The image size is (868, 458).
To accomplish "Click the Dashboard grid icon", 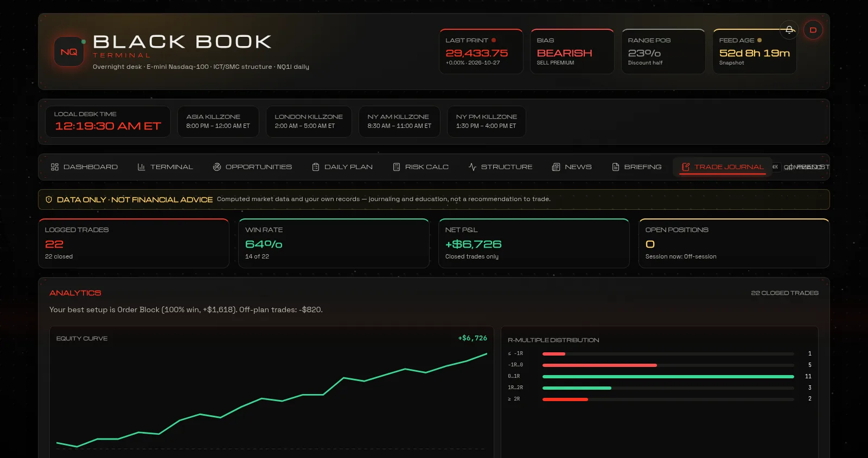I will tap(55, 167).
